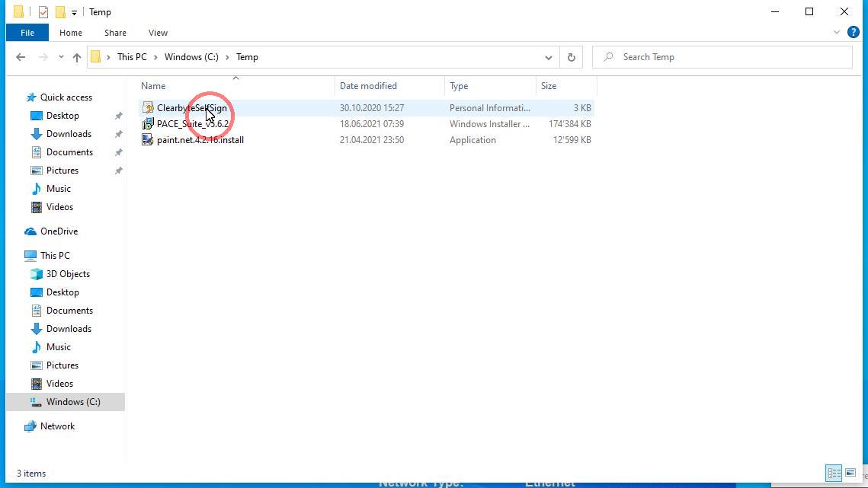
Task: Open the File menu
Action: point(27,33)
